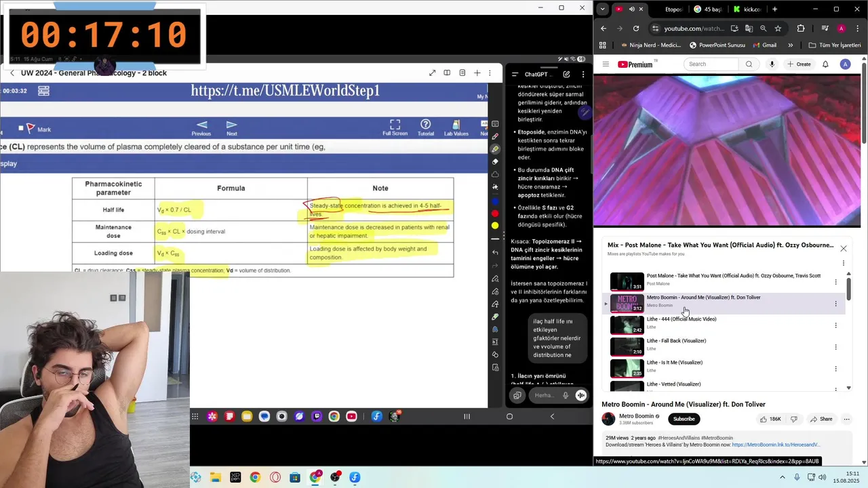This screenshot has height=488, width=868.
Task: Open the Tutorial help
Action: tap(426, 127)
